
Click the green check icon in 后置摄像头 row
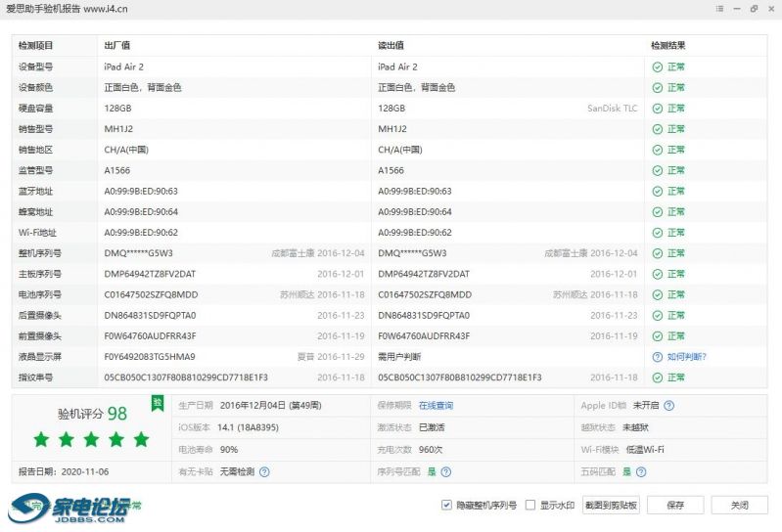click(658, 315)
